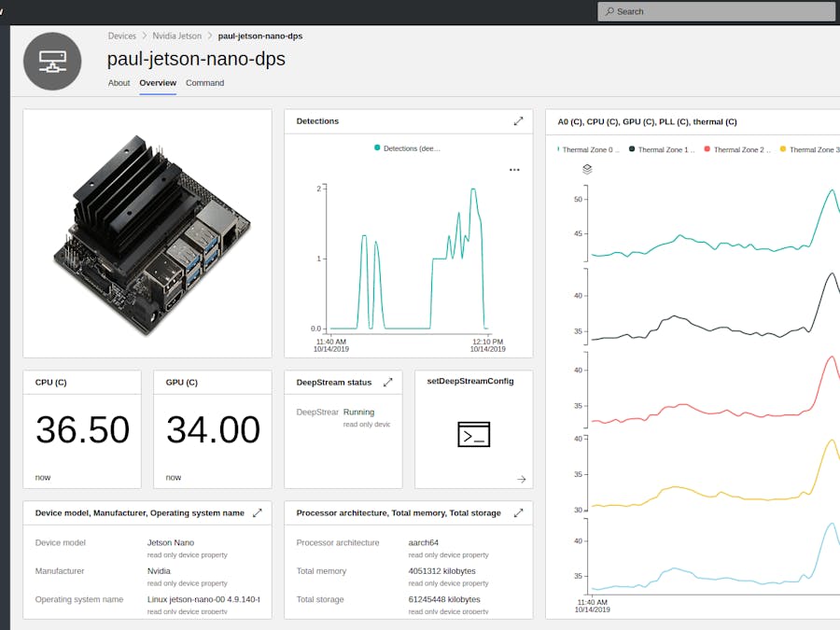
Task: Expand the Processor architecture tile
Action: [519, 513]
